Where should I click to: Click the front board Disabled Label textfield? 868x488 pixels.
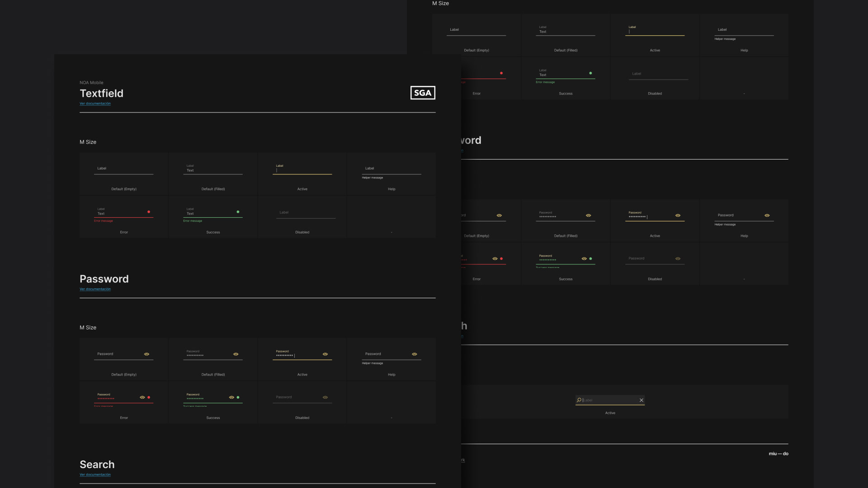(x=306, y=212)
